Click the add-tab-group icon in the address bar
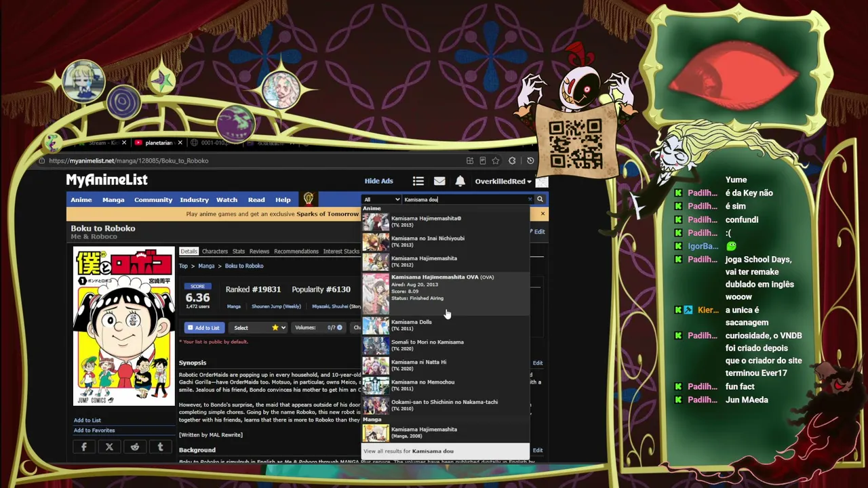The width and height of the screenshot is (868, 488). point(469,161)
